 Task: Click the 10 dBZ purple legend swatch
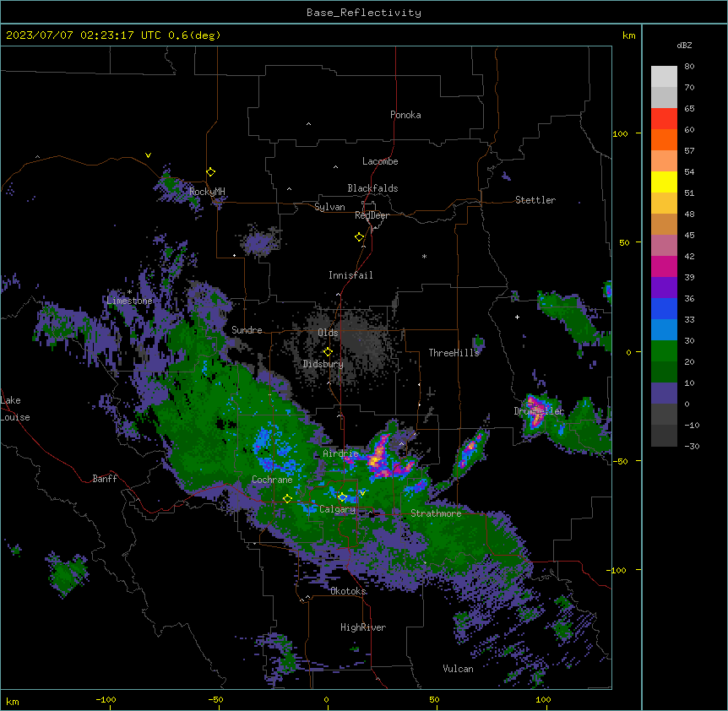[664, 393]
